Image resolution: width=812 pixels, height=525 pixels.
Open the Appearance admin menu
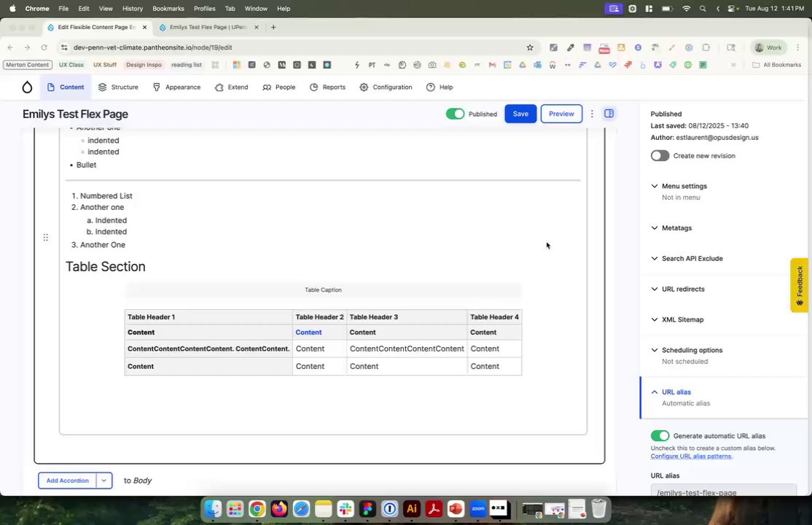[x=176, y=87]
